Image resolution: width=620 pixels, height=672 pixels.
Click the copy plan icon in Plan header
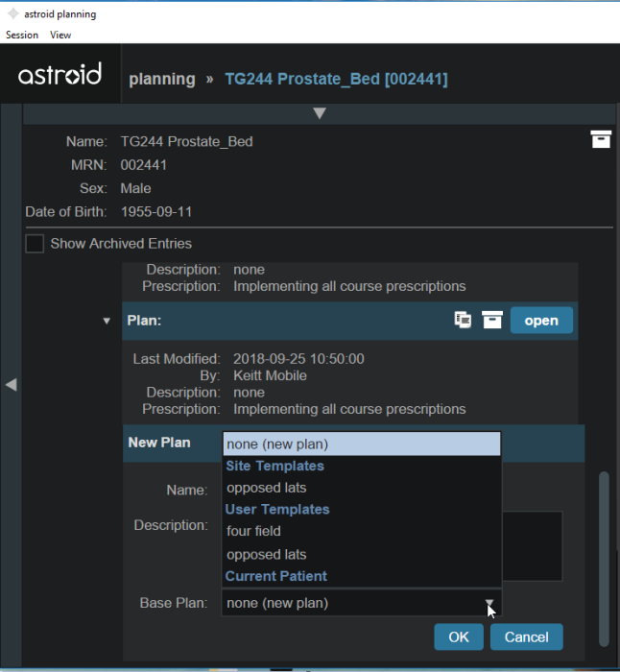coord(463,320)
